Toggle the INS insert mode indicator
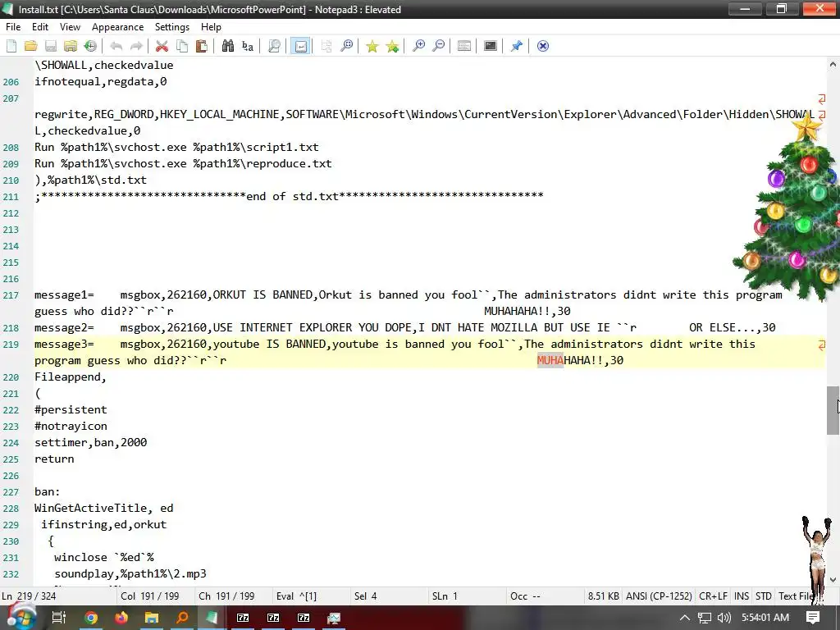 (742, 596)
